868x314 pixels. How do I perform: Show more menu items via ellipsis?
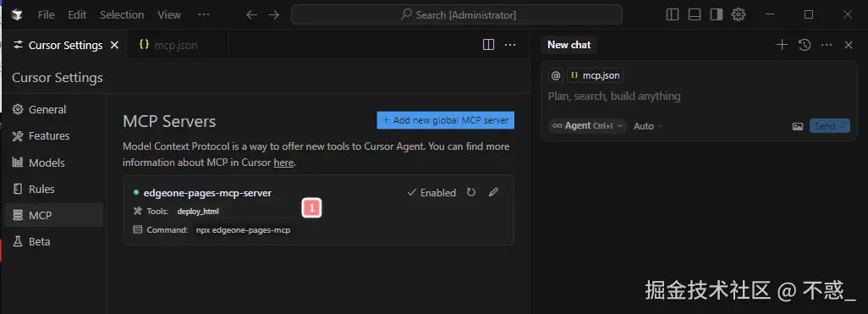(204, 15)
